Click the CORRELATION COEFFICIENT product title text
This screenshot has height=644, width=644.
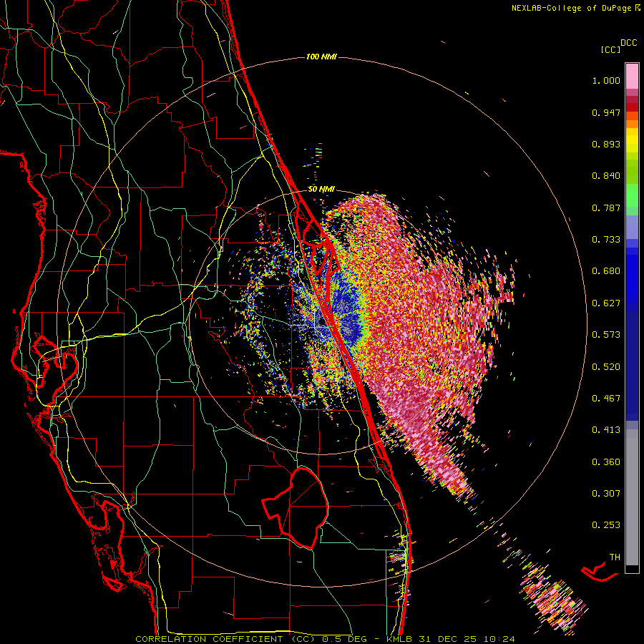click(225, 639)
